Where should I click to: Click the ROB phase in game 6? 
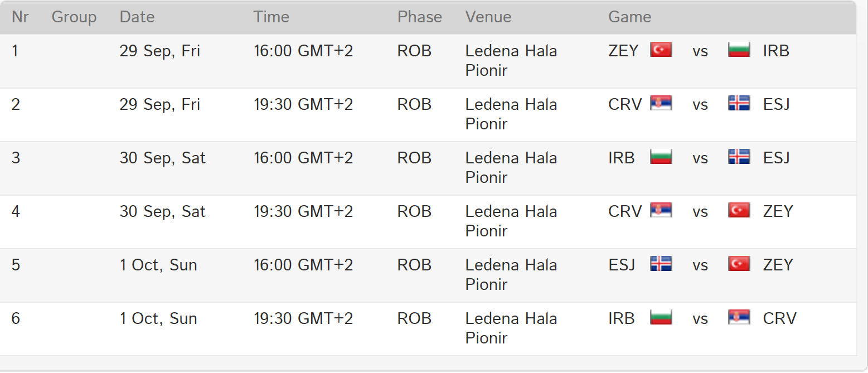(x=414, y=318)
